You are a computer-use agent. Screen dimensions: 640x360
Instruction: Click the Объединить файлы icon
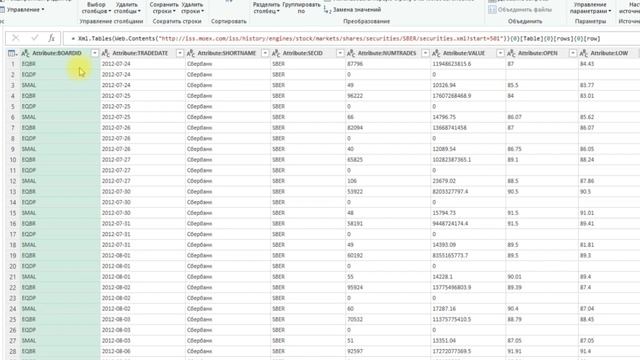(492, 10)
